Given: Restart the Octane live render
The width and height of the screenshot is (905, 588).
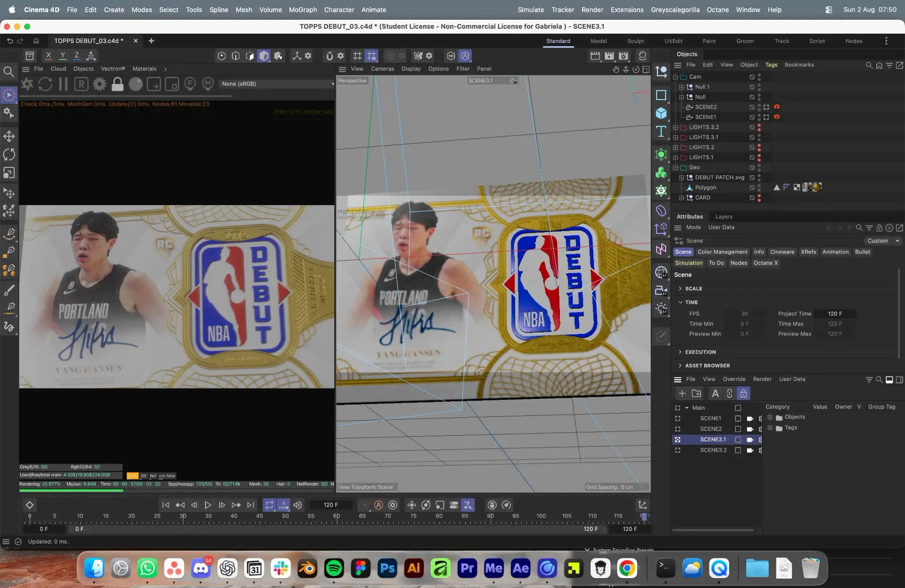Looking at the screenshot, I should click(x=45, y=84).
